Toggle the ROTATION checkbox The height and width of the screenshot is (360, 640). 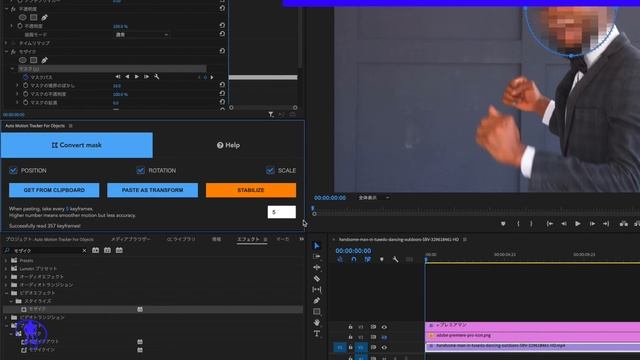tap(140, 170)
